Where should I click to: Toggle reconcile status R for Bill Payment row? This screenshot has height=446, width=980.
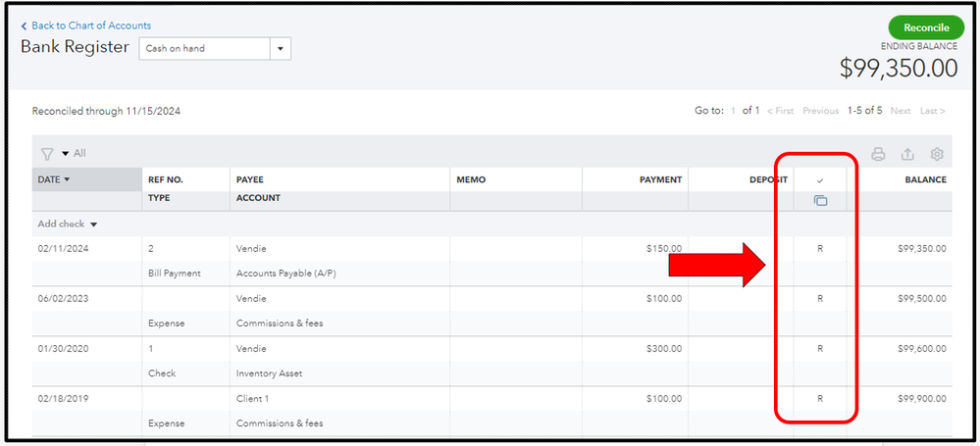pyautogui.click(x=820, y=249)
